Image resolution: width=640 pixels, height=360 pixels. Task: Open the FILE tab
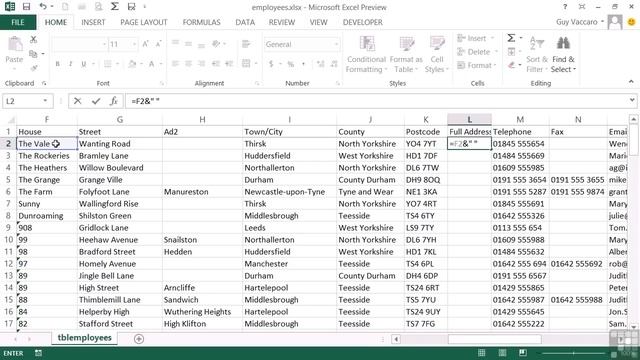pos(18,22)
